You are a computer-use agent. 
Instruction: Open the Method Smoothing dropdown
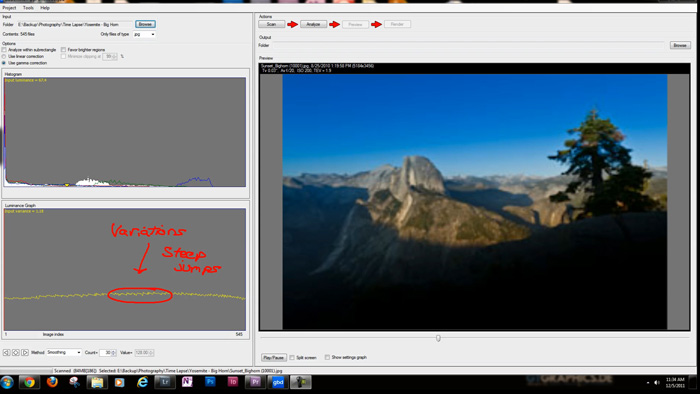pos(64,353)
